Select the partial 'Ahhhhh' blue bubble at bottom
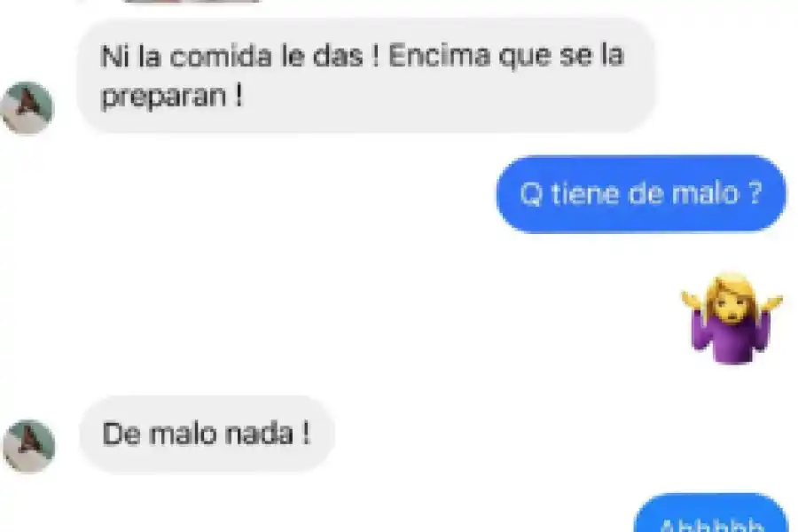 (711, 513)
